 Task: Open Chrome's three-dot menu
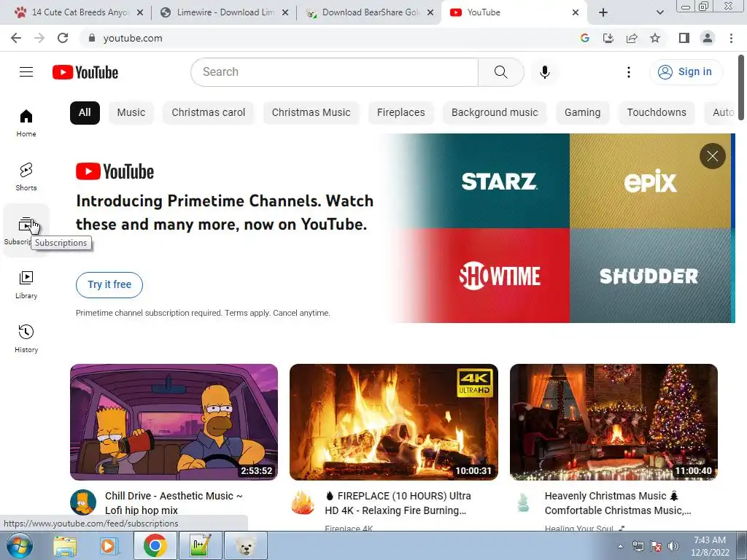click(x=731, y=38)
